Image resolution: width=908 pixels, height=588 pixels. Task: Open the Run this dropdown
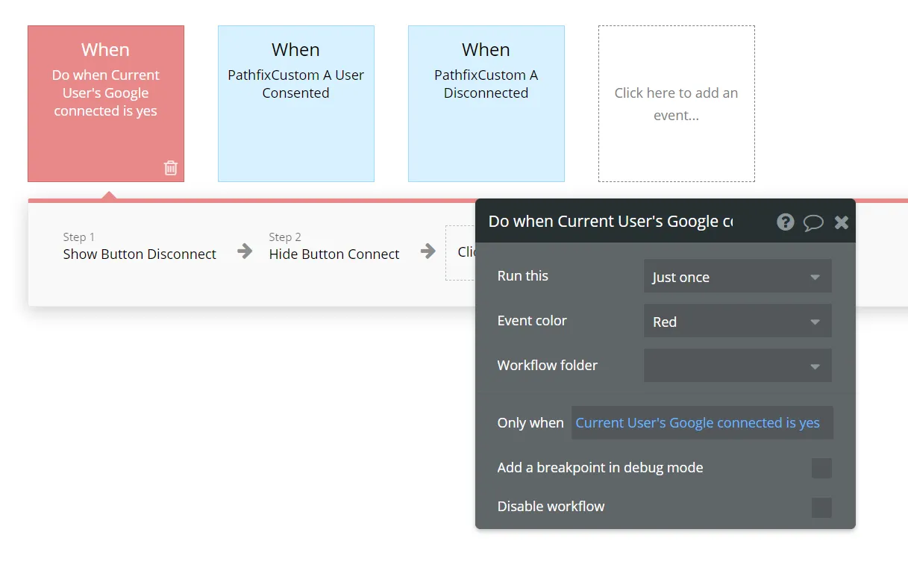(738, 277)
